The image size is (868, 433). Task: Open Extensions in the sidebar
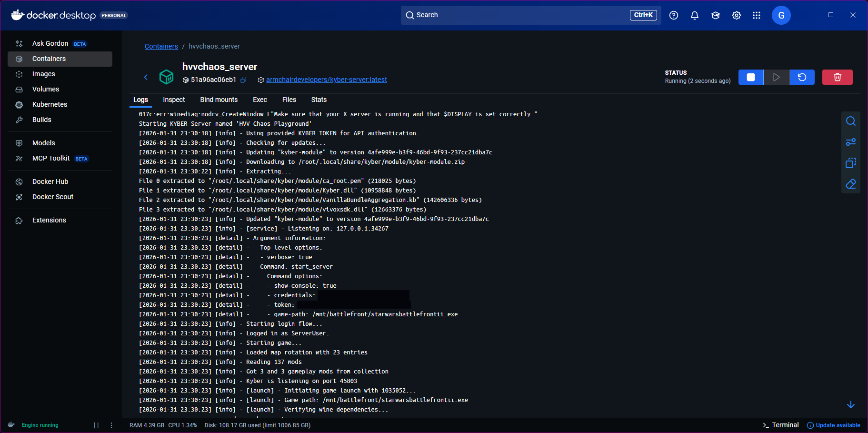(60, 220)
